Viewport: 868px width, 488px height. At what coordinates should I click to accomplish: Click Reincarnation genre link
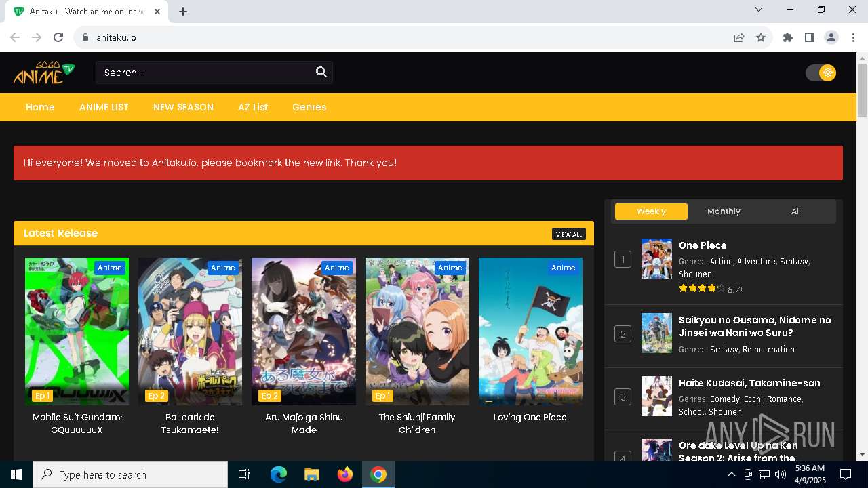coord(768,350)
